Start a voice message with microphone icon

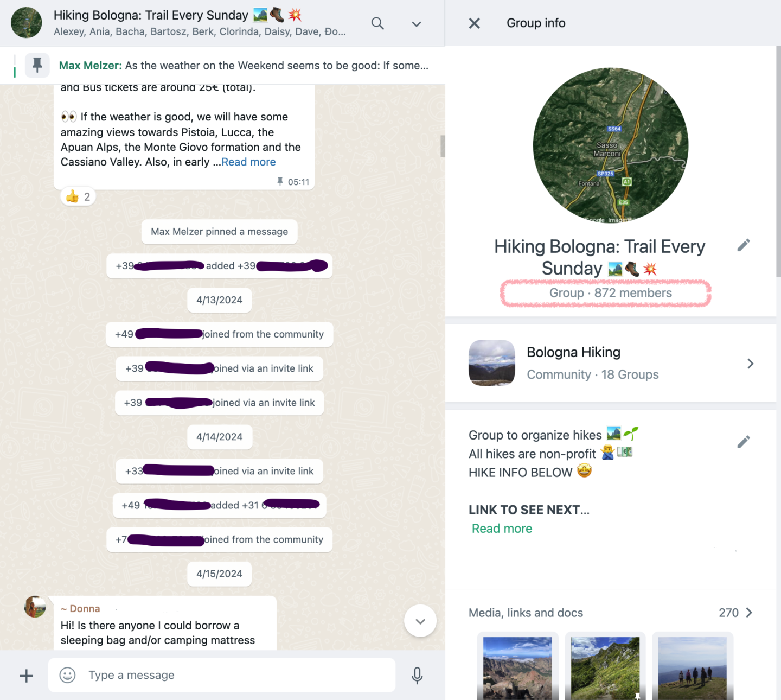tap(417, 675)
